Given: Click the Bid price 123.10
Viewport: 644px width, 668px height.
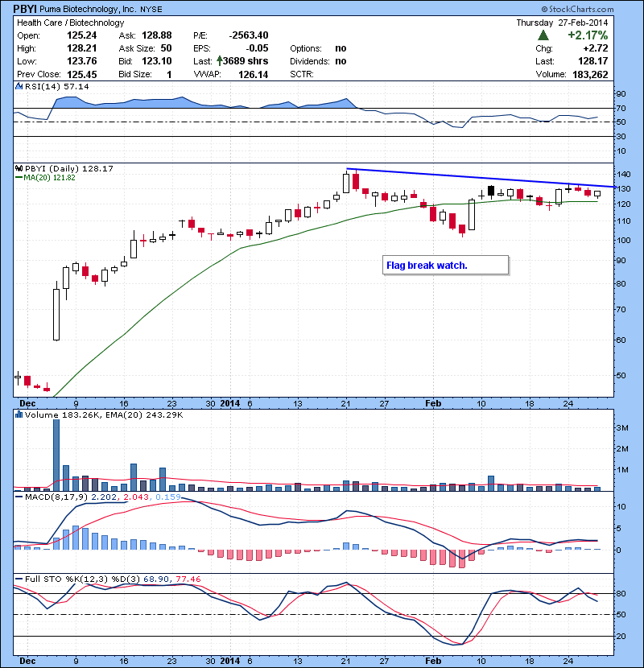Looking at the screenshot, I should [157, 61].
